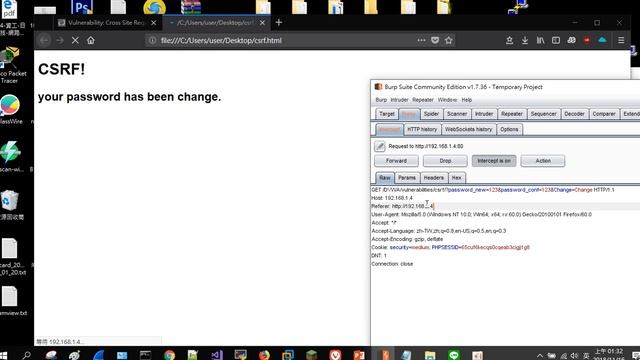Open the Burp menu in menu bar

coord(381,100)
